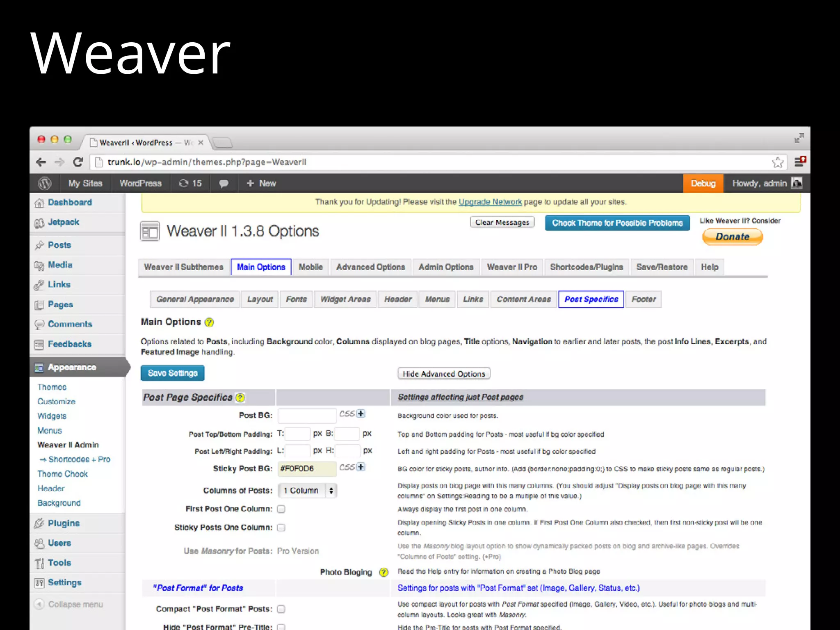Reload the page with refresh icon
840x630 pixels.
click(x=78, y=162)
